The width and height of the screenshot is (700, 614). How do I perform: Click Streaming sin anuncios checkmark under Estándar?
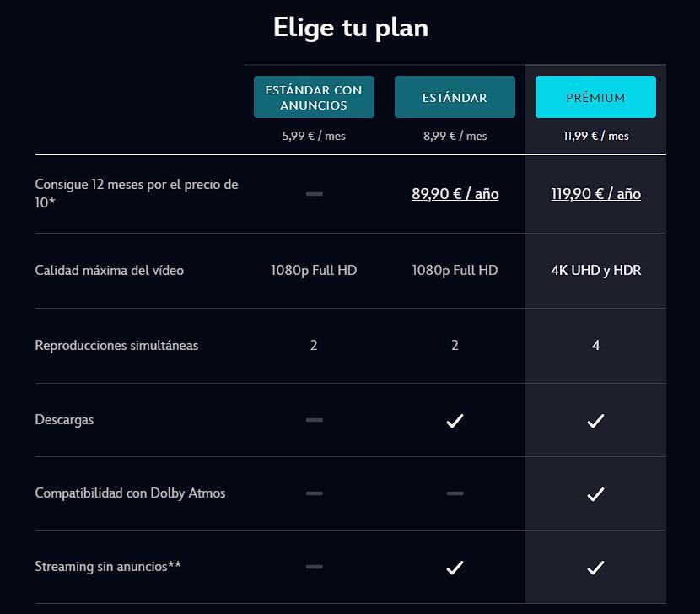coord(455,568)
